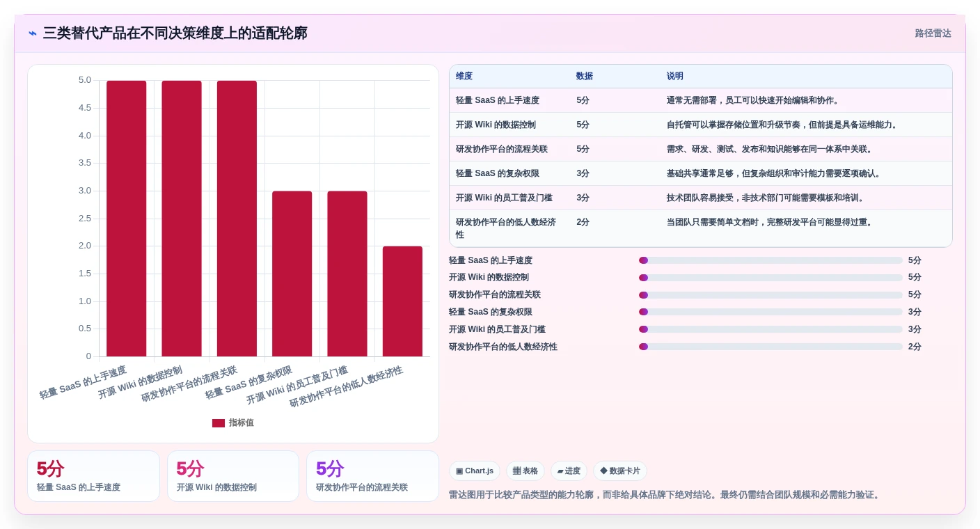
Task: Open the 5分 card for 开源 Wiki 的数据控制
Action: point(233,476)
